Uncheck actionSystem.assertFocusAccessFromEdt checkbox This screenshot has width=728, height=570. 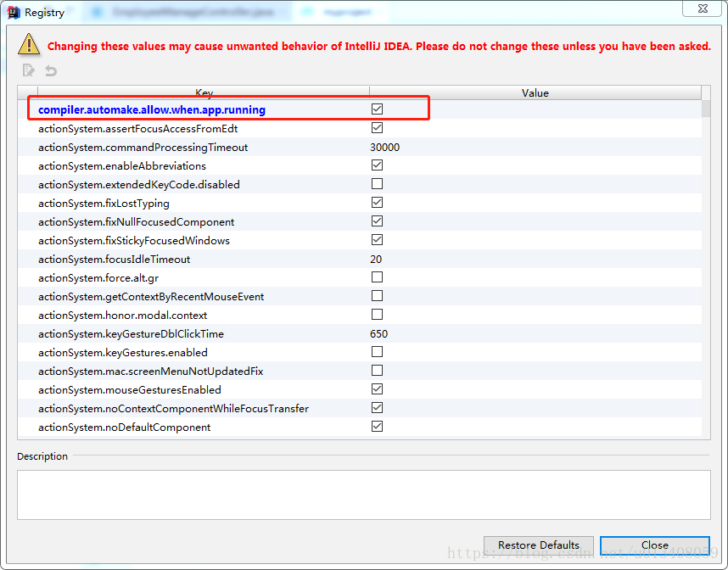point(377,127)
